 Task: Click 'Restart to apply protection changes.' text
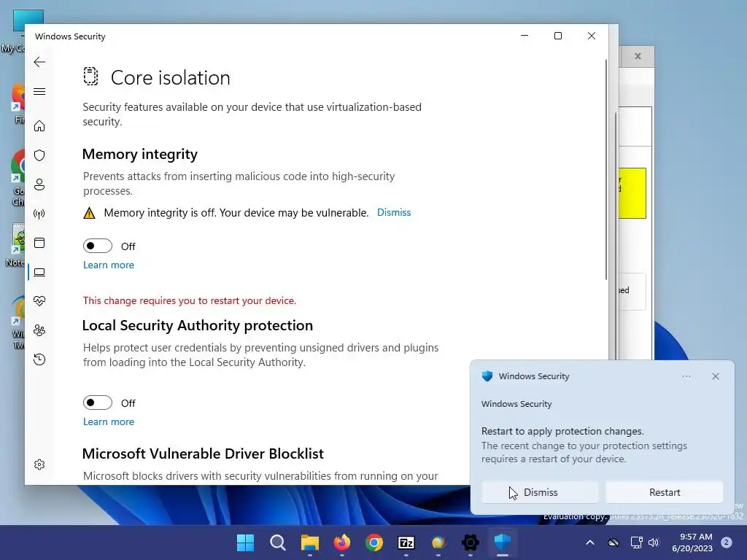(x=562, y=431)
